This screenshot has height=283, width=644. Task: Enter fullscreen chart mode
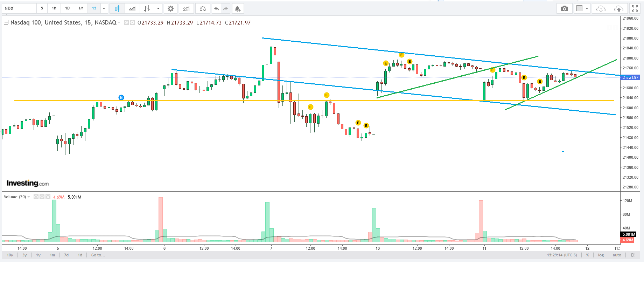(635, 8)
